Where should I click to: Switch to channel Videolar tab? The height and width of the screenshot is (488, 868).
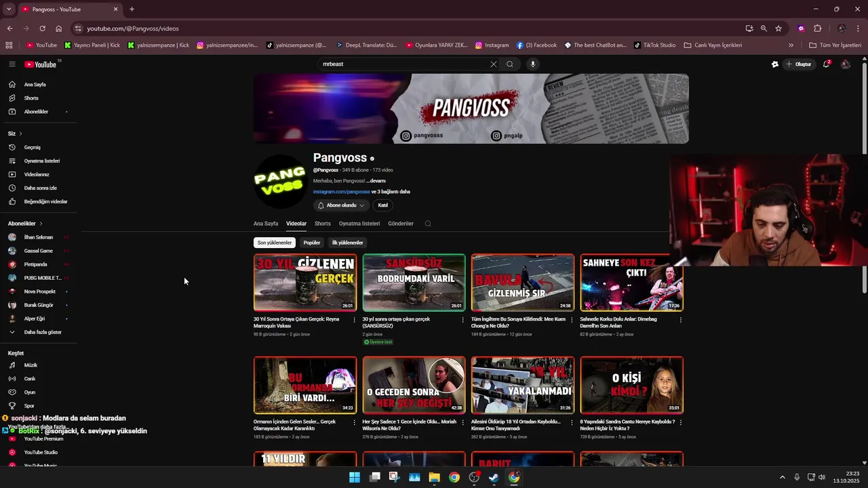tap(296, 224)
